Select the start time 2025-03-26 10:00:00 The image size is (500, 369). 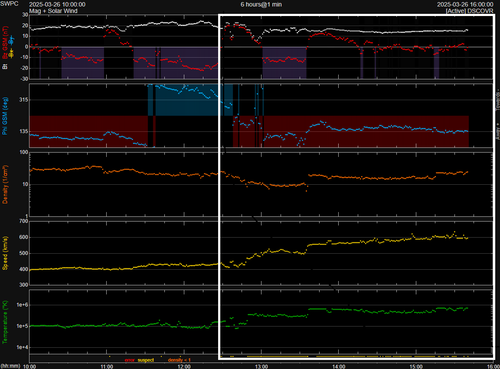(x=57, y=4)
